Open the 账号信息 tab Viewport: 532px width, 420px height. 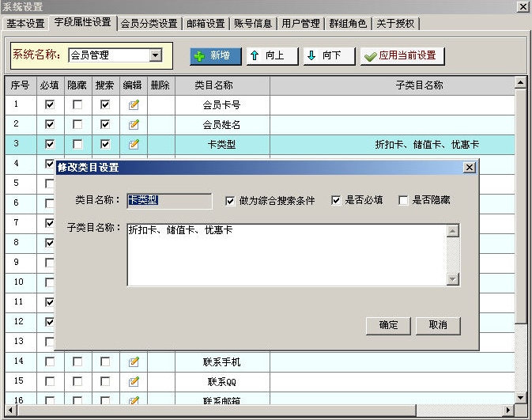coord(253,24)
